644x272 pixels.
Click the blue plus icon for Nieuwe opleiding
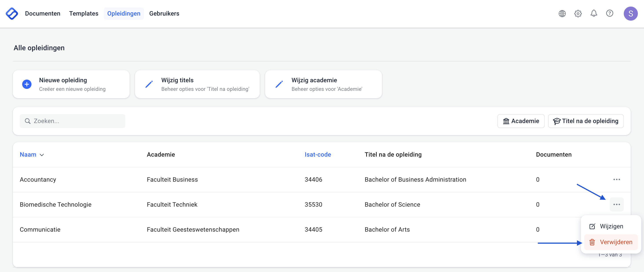tap(27, 84)
